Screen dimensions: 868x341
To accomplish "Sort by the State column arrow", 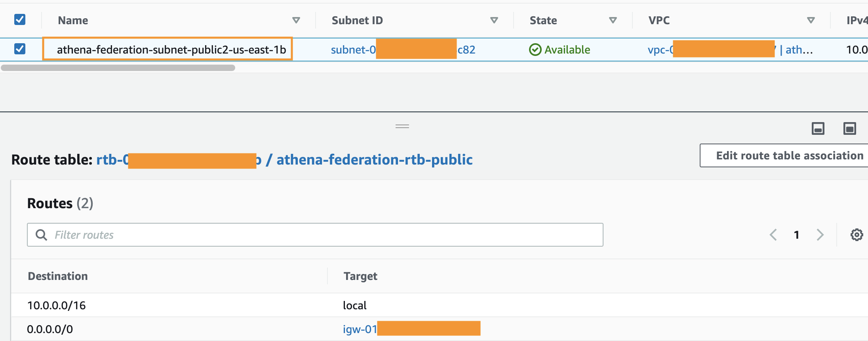I will coord(613,20).
